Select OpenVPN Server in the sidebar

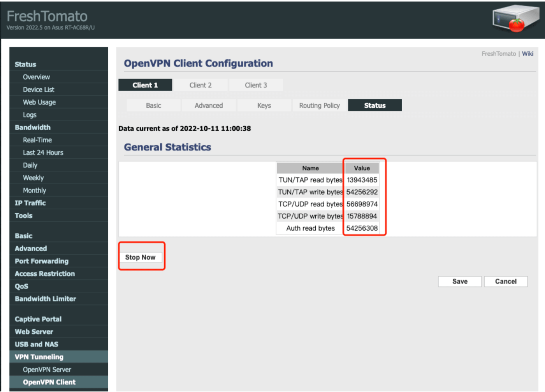(x=47, y=369)
